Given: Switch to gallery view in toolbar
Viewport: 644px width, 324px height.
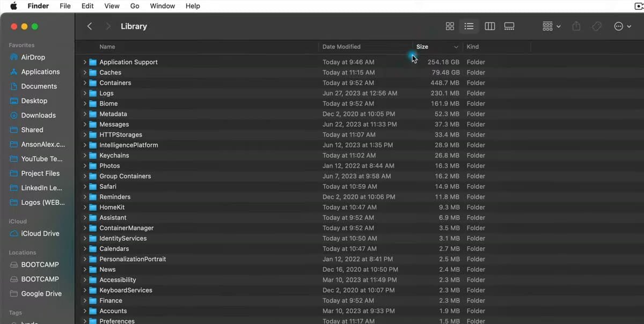Looking at the screenshot, I should 509,26.
